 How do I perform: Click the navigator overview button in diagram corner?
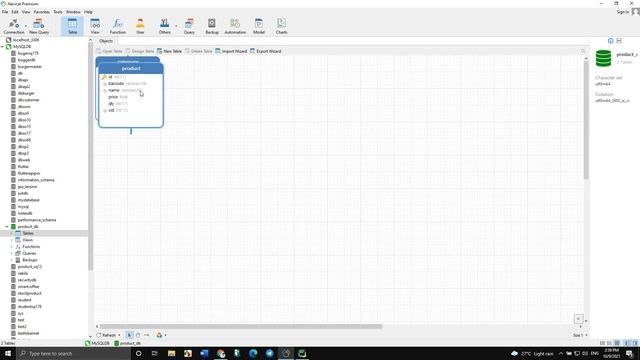pos(578,319)
